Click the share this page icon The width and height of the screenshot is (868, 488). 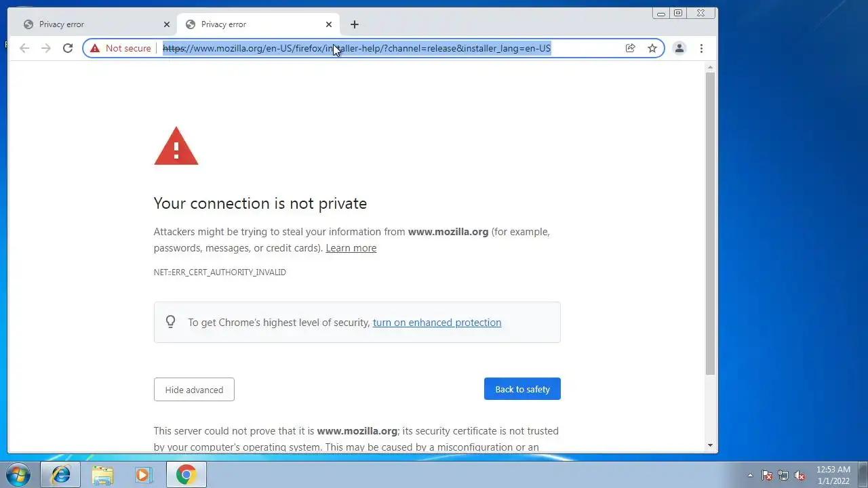coord(630,48)
